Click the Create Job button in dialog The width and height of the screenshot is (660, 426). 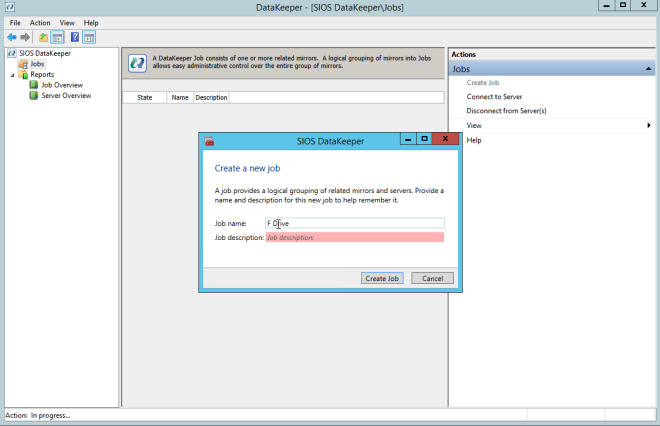click(382, 278)
